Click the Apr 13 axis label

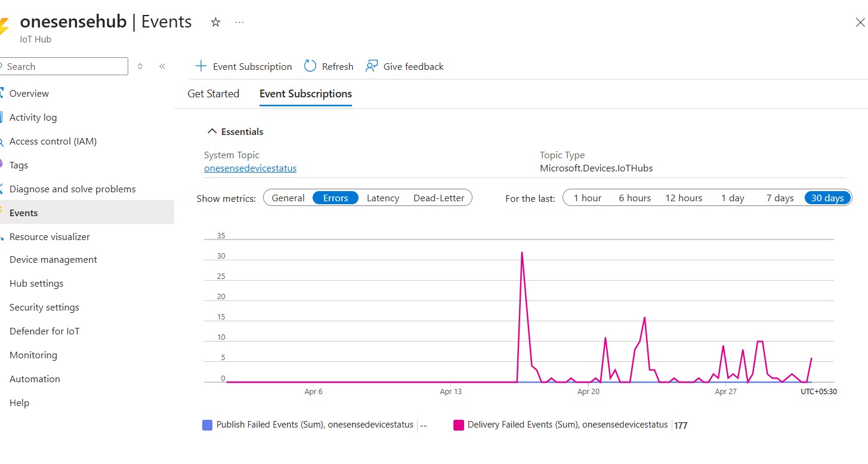coord(450,392)
